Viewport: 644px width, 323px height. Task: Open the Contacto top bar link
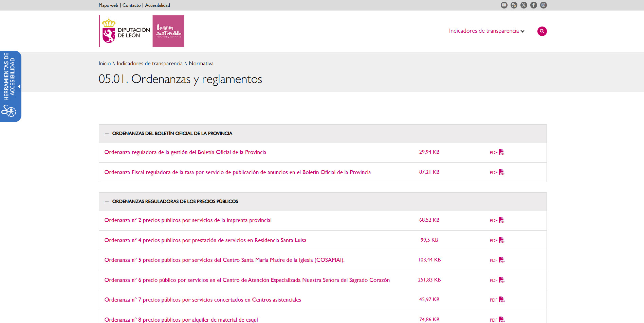click(x=131, y=5)
